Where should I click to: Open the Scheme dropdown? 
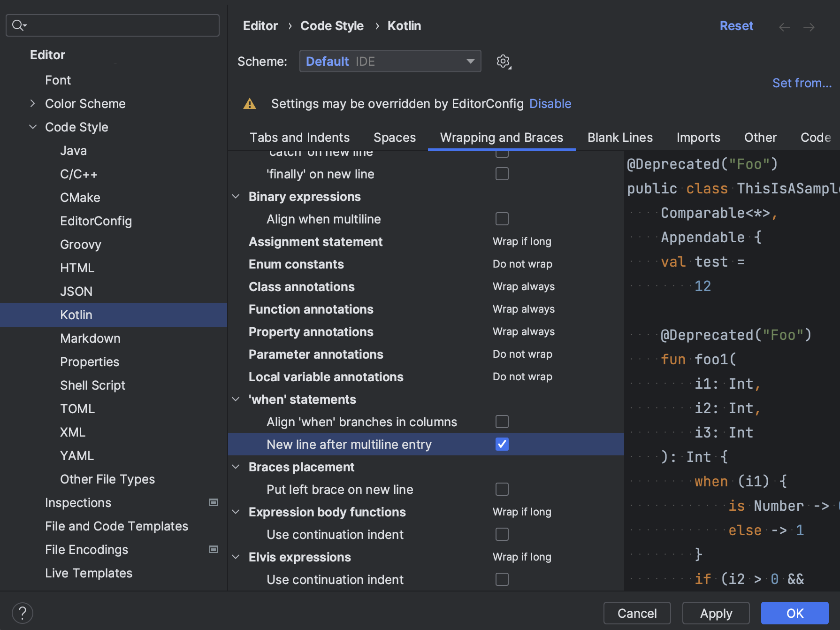coord(390,61)
